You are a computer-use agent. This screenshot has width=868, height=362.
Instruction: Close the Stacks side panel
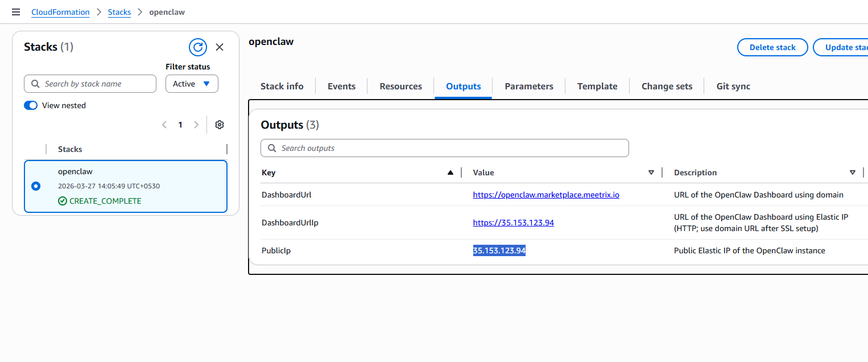220,47
